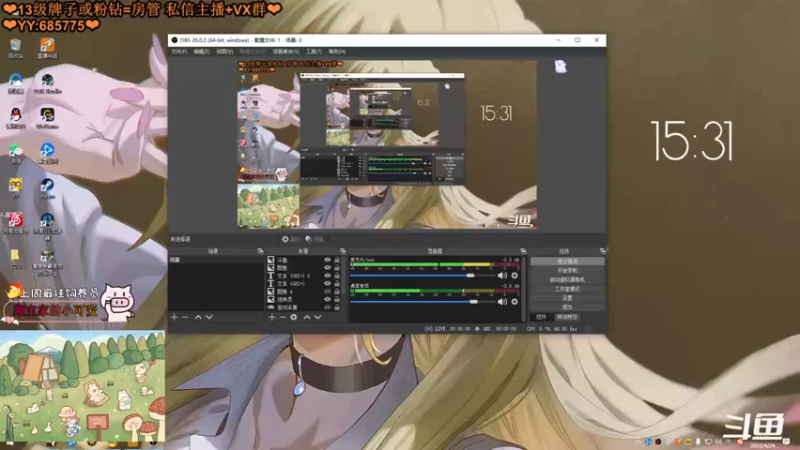This screenshot has height=450, width=800.
Task: Move source up in Sources panel
Action: click(x=307, y=317)
